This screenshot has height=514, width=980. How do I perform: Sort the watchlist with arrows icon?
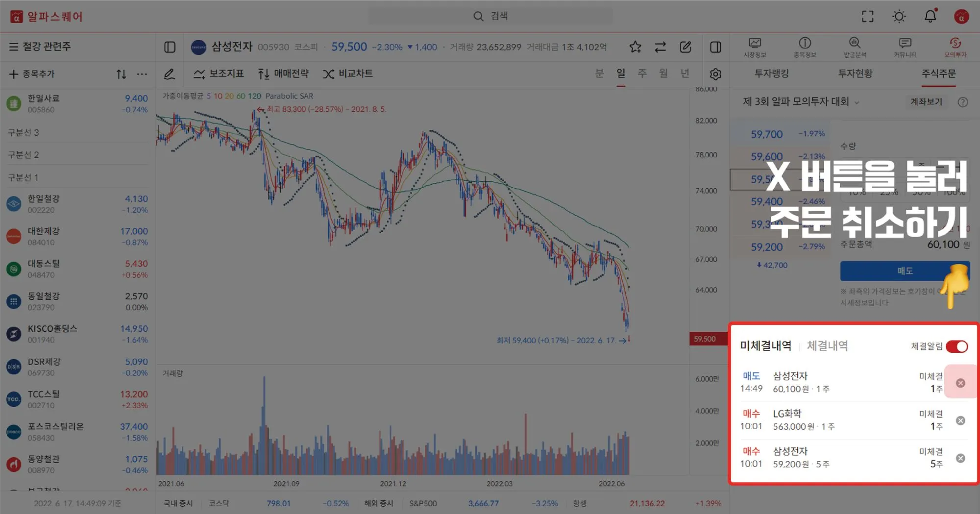tap(121, 74)
